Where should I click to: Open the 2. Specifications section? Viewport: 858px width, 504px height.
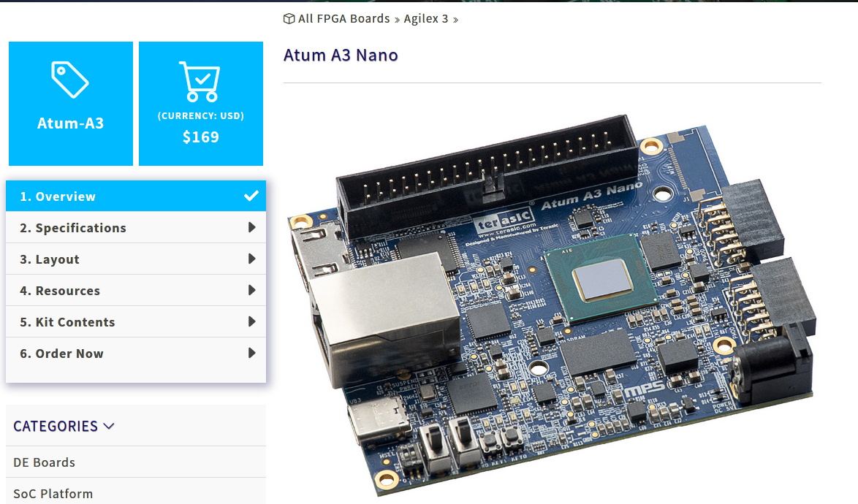click(x=136, y=227)
